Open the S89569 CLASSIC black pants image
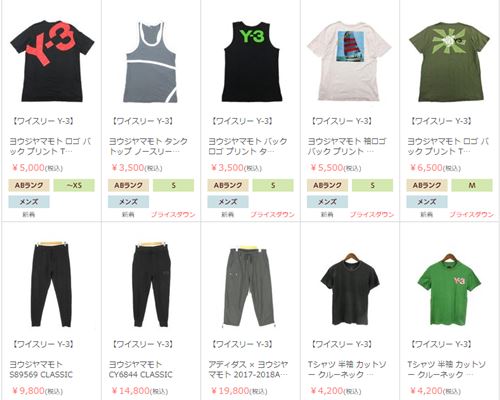Image resolution: width=500 pixels, height=400 pixels. (x=51, y=284)
